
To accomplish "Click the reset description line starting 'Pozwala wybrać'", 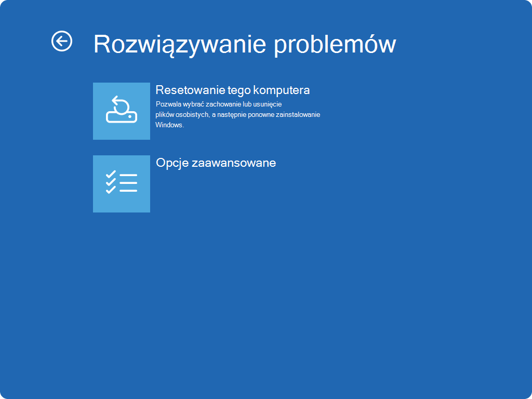I will pyautogui.click(x=218, y=104).
